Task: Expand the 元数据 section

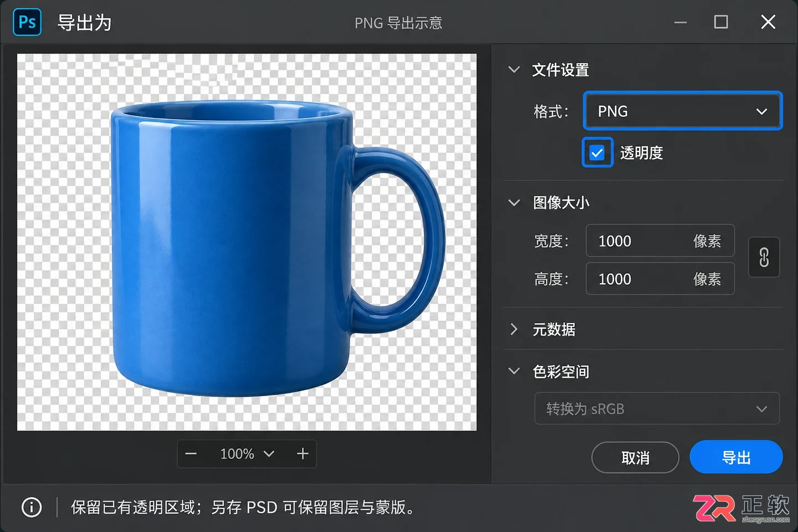Action: point(514,329)
